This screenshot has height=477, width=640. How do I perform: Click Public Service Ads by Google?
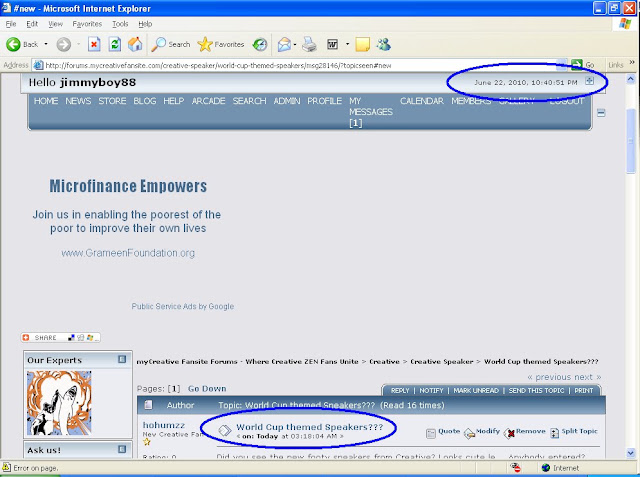pos(182,306)
